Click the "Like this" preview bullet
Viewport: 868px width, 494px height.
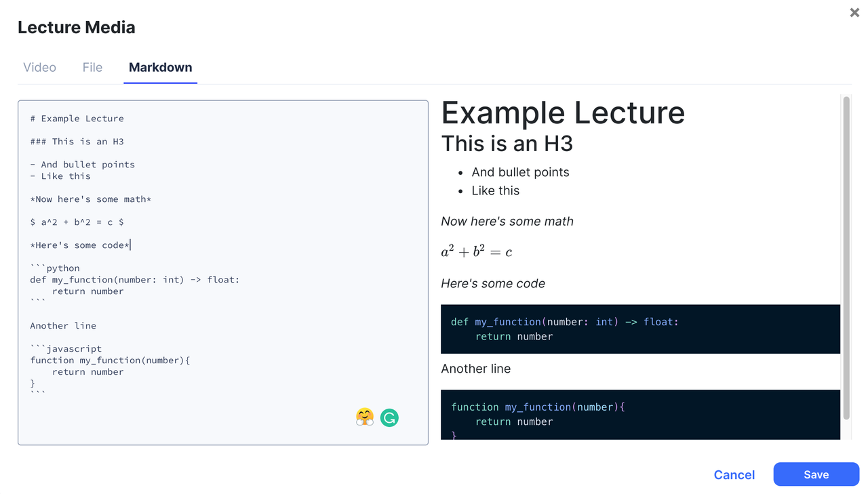point(496,190)
